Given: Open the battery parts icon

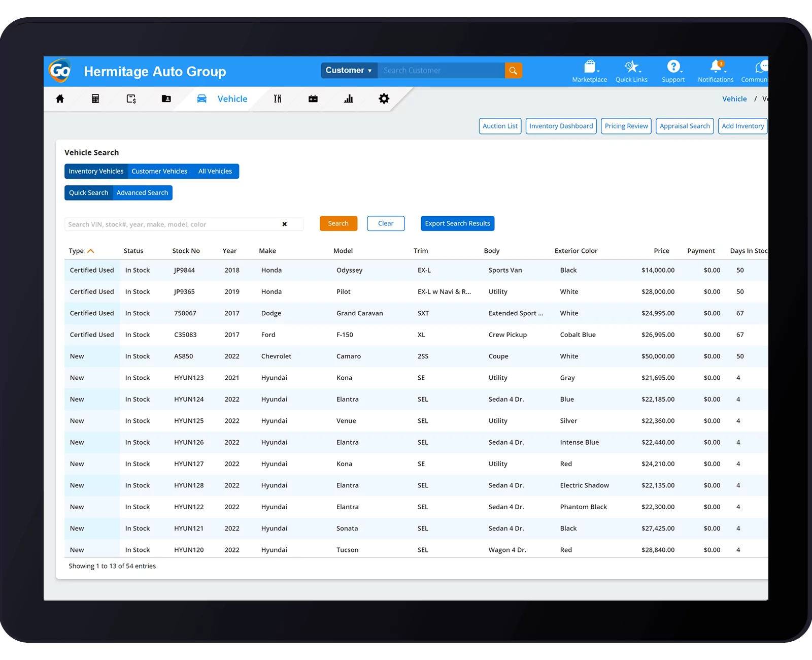Looking at the screenshot, I should coord(313,99).
